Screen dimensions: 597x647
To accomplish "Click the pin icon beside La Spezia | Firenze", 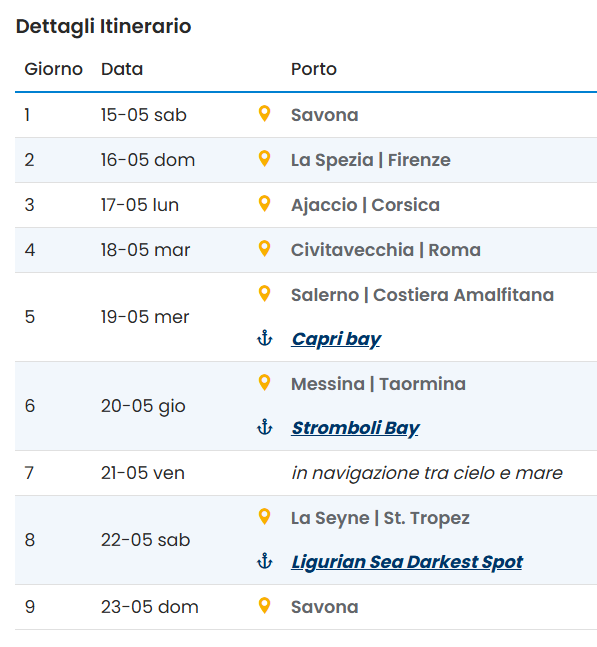I will [x=264, y=158].
